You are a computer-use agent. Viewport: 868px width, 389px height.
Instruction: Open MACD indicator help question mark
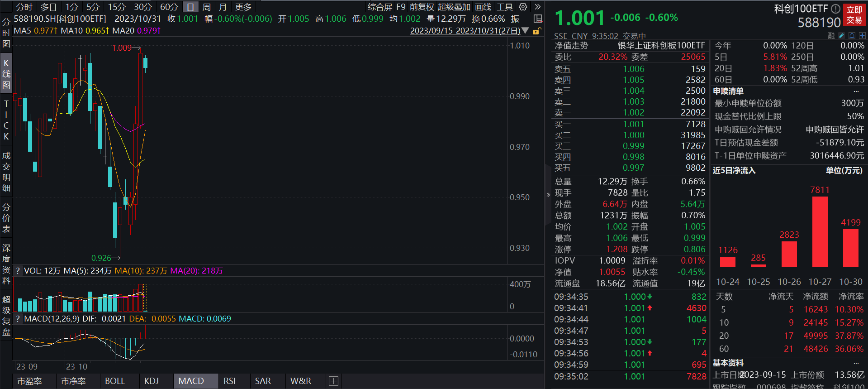[18, 319]
